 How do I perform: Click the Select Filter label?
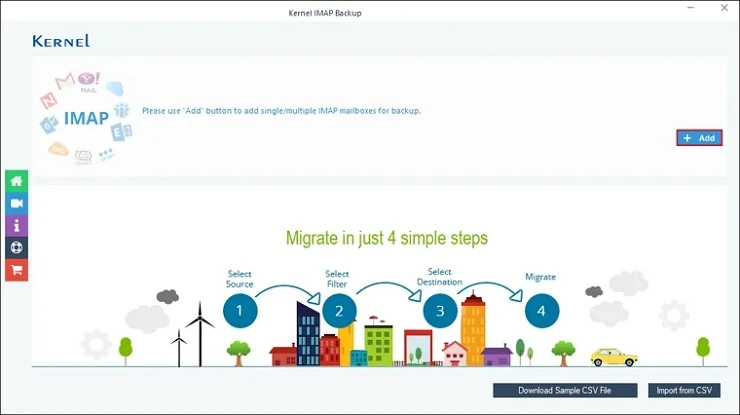[x=337, y=279]
